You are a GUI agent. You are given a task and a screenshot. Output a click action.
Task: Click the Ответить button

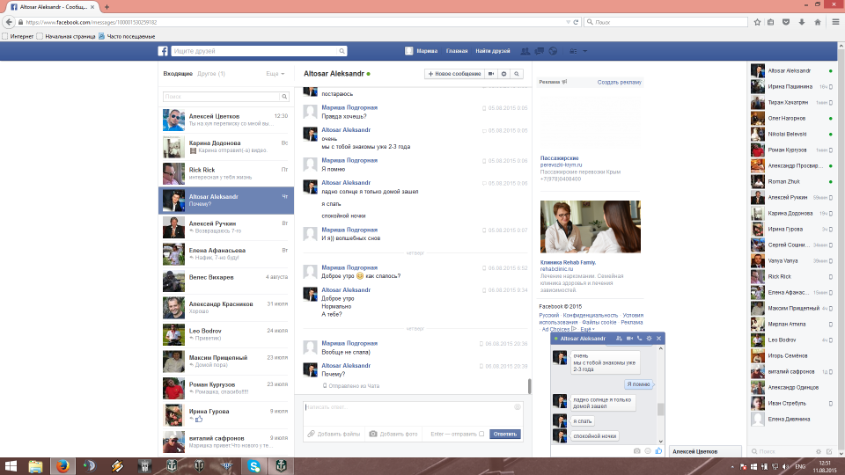point(505,434)
